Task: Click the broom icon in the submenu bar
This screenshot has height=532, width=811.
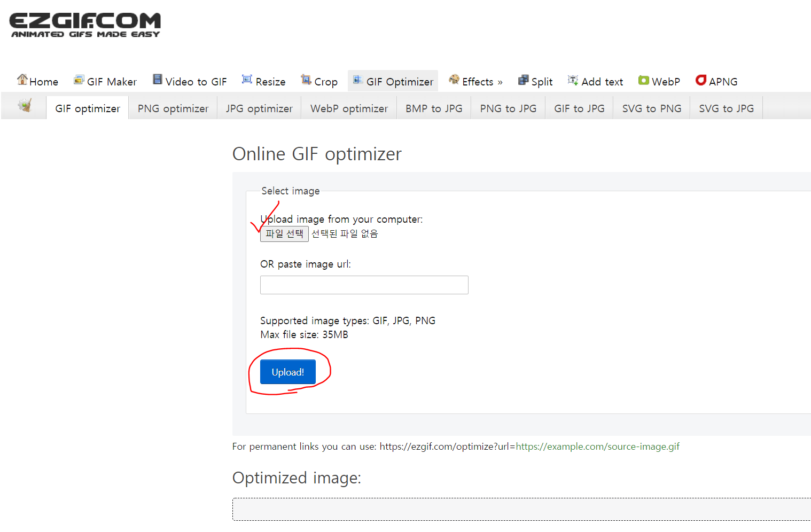Action: pos(25,105)
